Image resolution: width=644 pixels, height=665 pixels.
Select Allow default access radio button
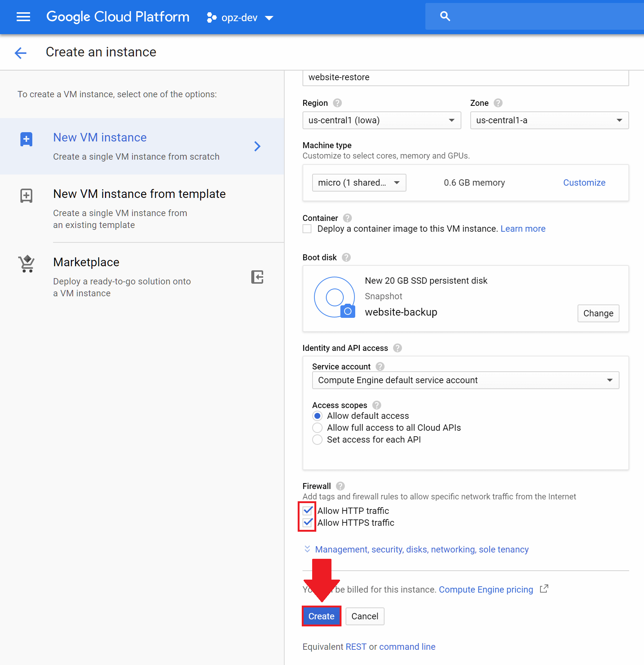tap(317, 416)
